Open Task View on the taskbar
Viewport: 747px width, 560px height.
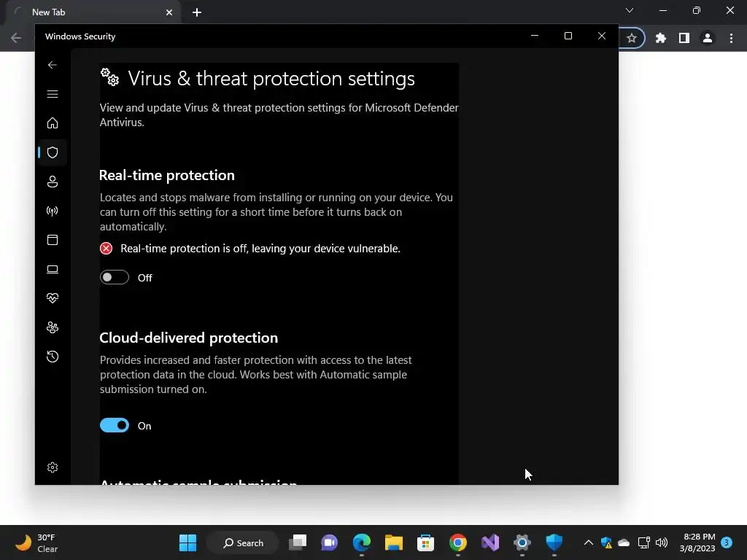point(298,542)
